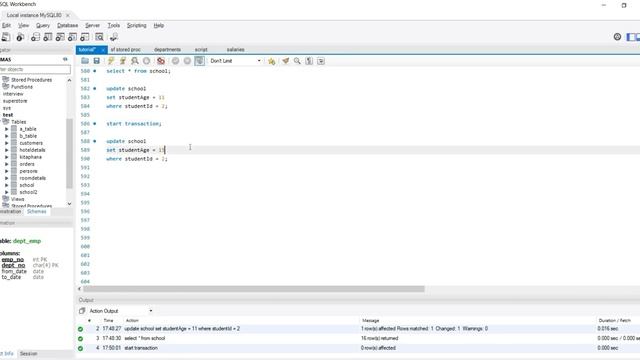Image resolution: width=640 pixels, height=360 pixels.
Task: Click the gear settings icon at top right
Action: pos(617,37)
